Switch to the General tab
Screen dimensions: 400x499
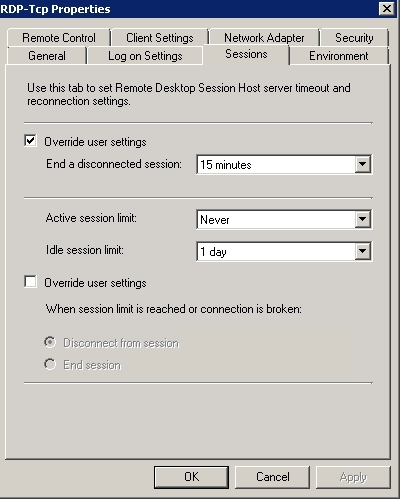47,56
